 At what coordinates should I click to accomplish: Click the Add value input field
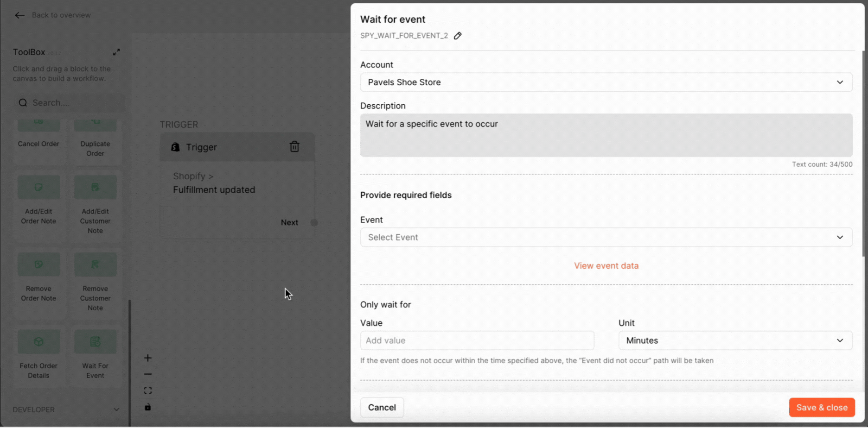coord(477,340)
